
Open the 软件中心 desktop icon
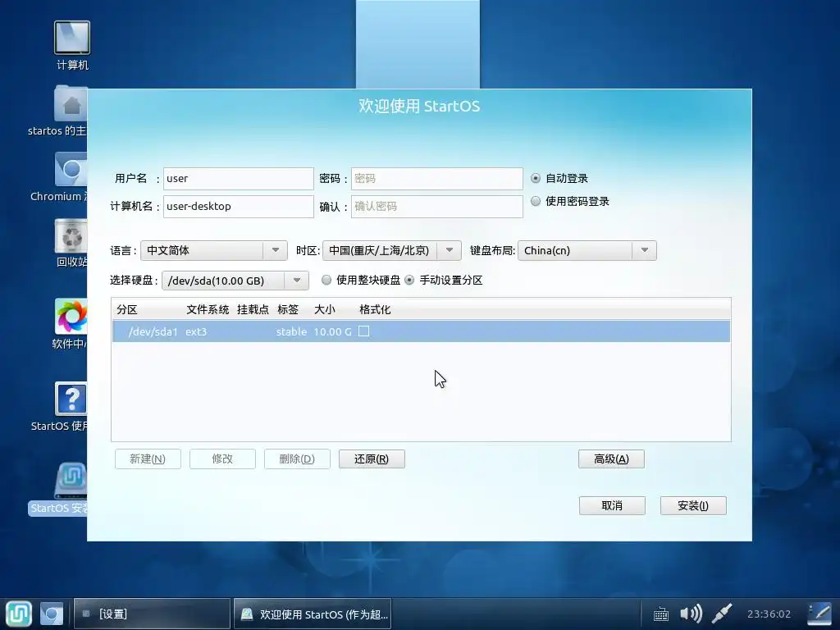click(71, 316)
